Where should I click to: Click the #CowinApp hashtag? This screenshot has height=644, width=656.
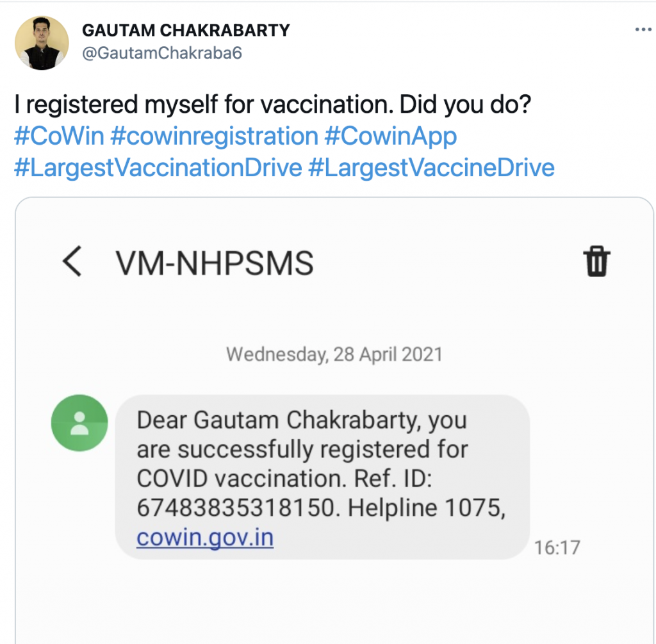pyautogui.click(x=391, y=136)
